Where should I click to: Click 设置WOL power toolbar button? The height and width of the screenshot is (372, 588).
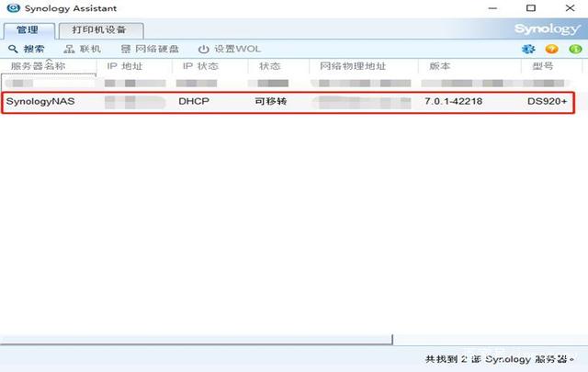230,49
